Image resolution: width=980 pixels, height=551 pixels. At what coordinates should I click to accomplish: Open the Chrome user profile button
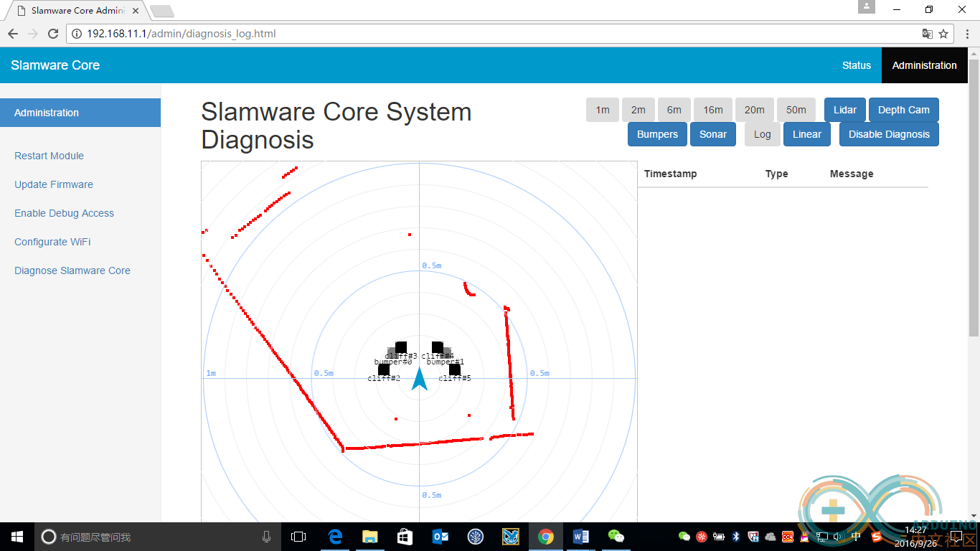(x=867, y=6)
